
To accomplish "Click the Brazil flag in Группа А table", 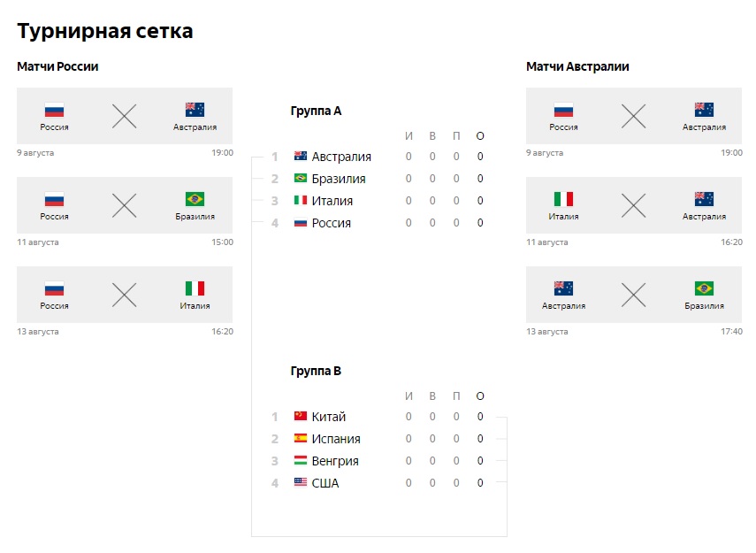I will tap(300, 179).
